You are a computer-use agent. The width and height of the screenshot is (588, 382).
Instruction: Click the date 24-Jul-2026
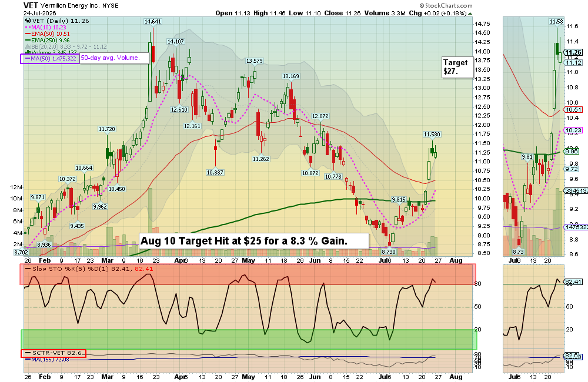point(39,13)
